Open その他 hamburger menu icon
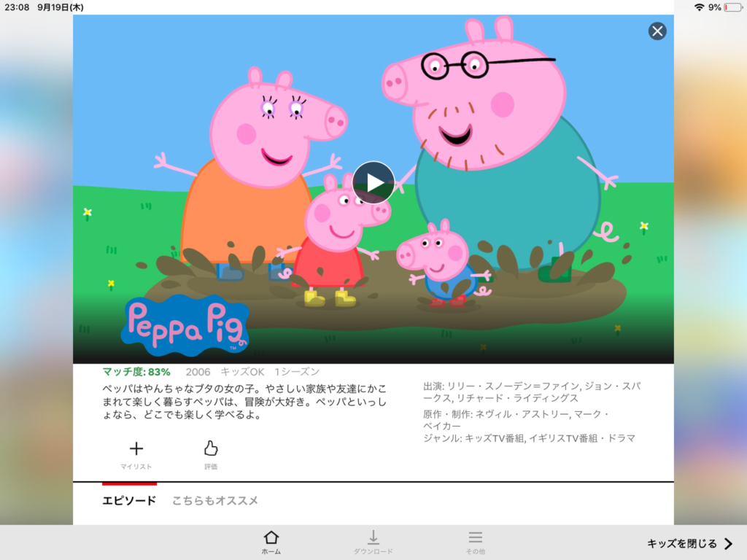Viewport: 747px width, 560px height. click(475, 542)
